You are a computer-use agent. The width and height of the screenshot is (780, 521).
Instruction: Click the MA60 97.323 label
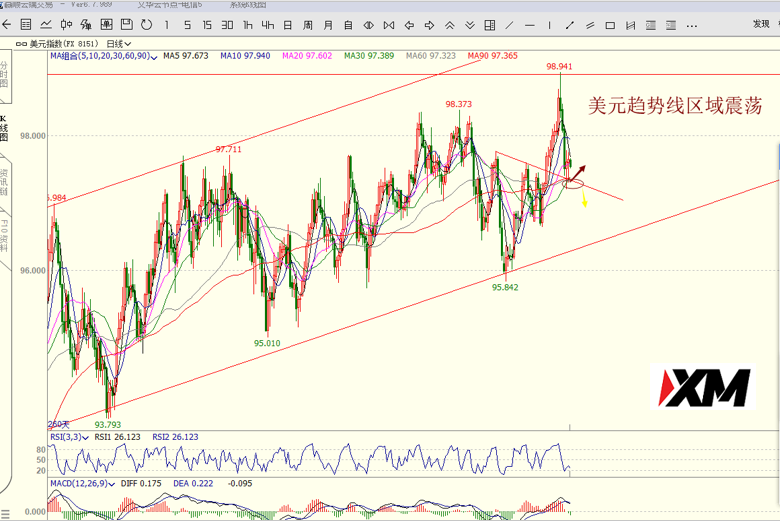tap(431, 56)
